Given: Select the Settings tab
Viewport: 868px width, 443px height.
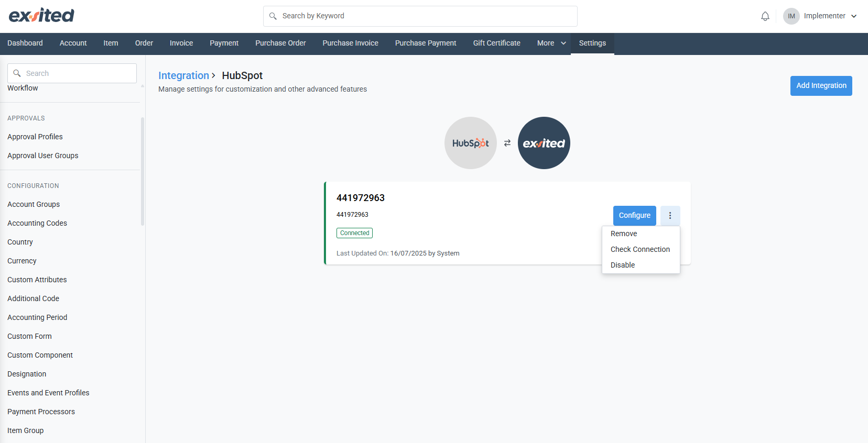Looking at the screenshot, I should tap(592, 43).
